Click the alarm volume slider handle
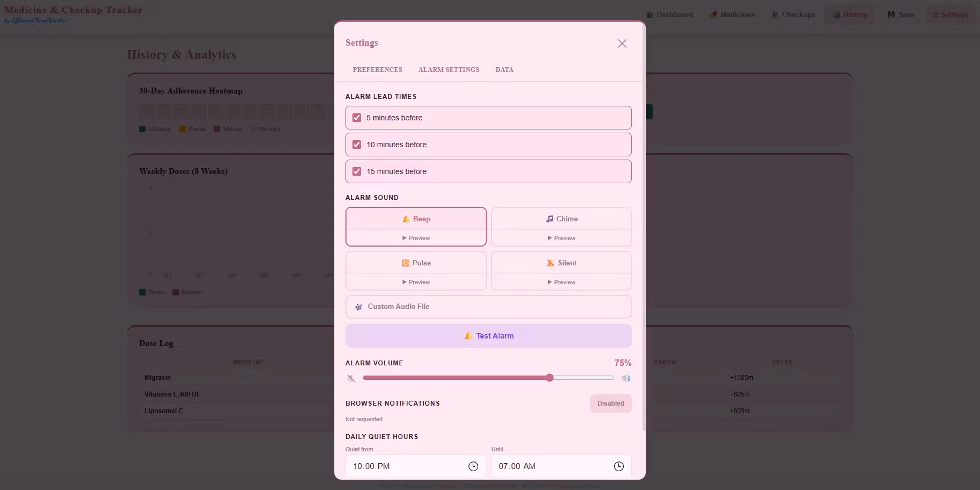This screenshot has width=980, height=490. point(550,378)
